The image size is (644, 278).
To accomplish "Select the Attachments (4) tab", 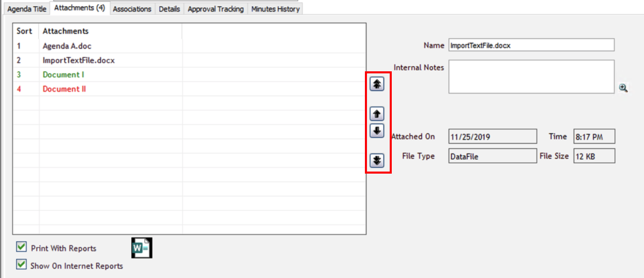I will tap(80, 8).
